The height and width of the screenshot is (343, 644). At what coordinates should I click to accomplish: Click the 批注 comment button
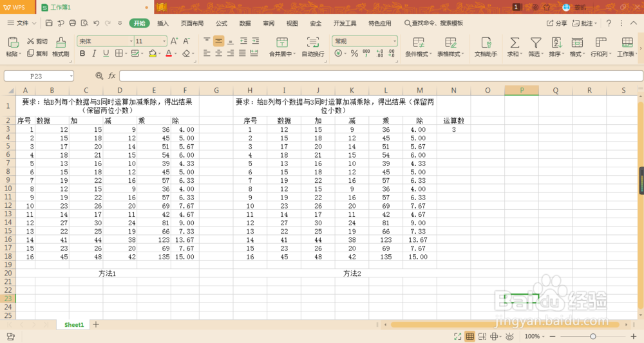pos(584,23)
